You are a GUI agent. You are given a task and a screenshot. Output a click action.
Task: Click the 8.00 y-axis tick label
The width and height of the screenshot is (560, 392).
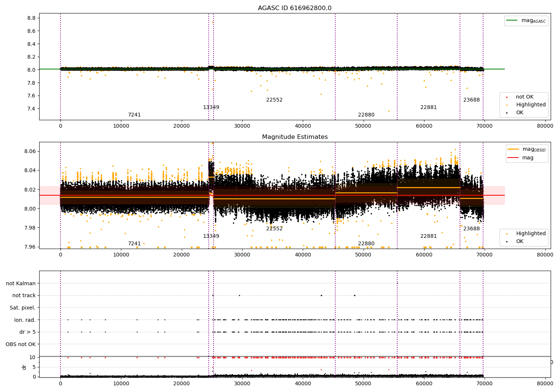(30, 209)
